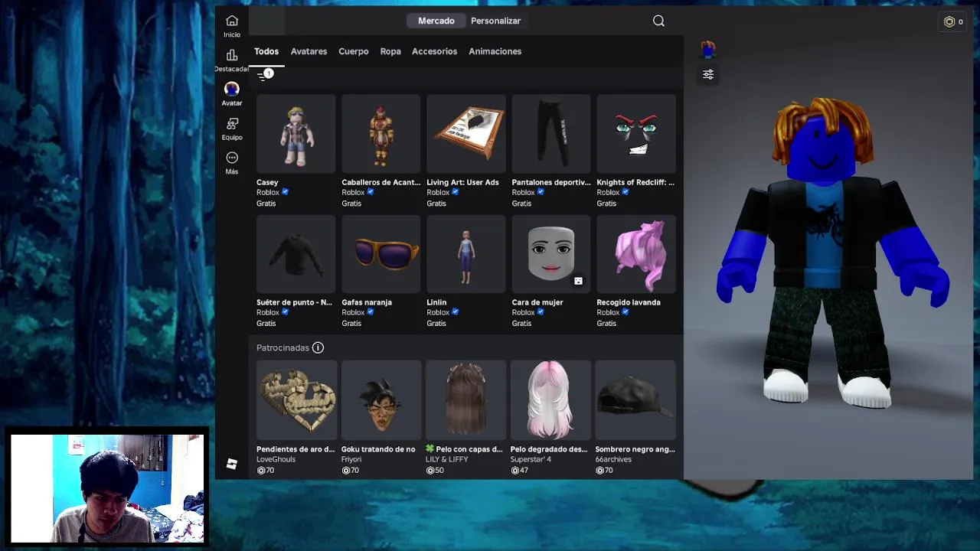Click the Patrocinadas section label
The width and height of the screenshot is (980, 551).
pos(283,347)
